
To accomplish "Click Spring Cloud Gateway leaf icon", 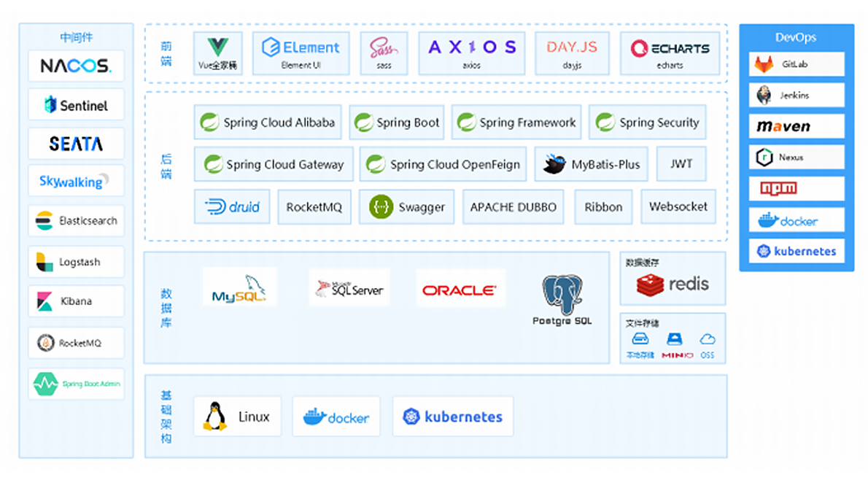I will 213,164.
